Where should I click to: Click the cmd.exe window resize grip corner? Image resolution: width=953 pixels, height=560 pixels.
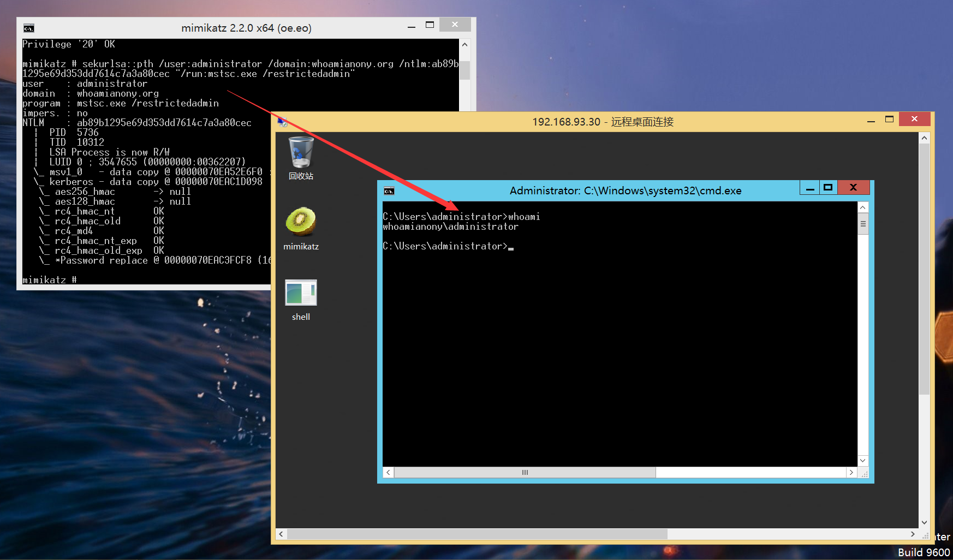[x=863, y=473]
